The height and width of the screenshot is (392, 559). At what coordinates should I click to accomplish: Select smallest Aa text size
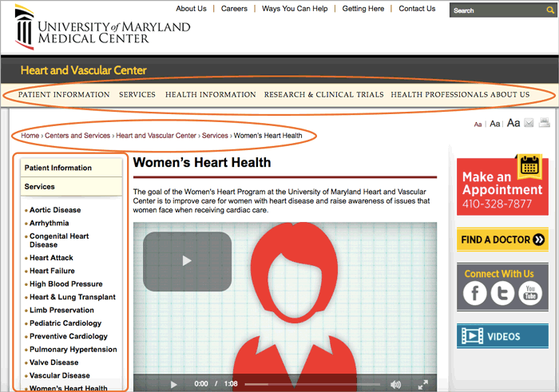click(x=478, y=125)
